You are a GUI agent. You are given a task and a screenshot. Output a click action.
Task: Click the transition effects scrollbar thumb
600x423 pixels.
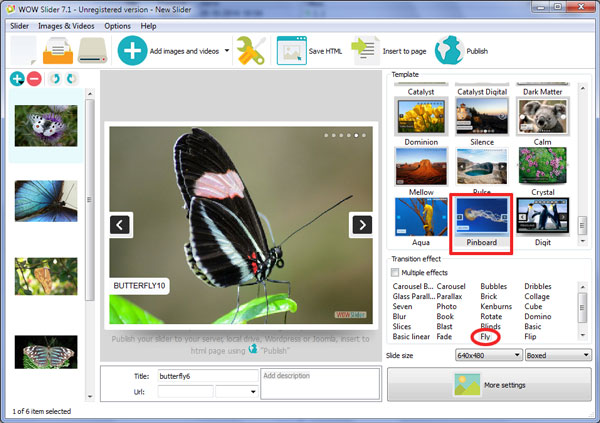pyautogui.click(x=582, y=308)
